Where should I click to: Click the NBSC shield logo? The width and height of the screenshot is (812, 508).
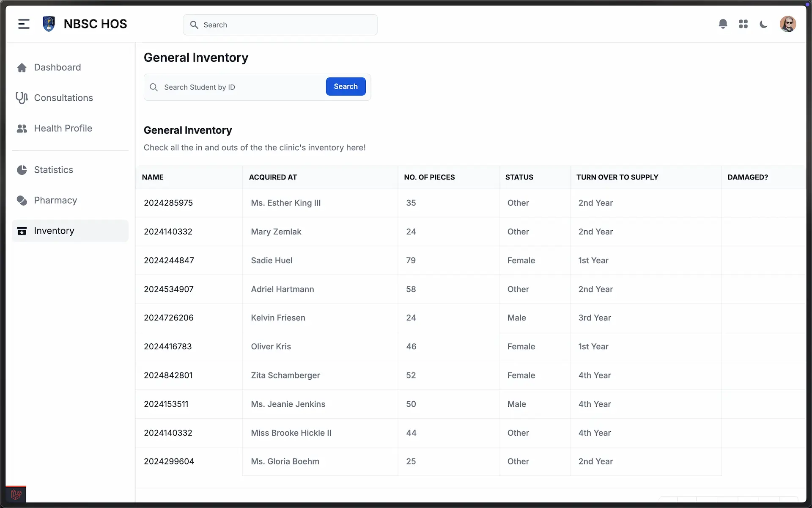(x=49, y=24)
